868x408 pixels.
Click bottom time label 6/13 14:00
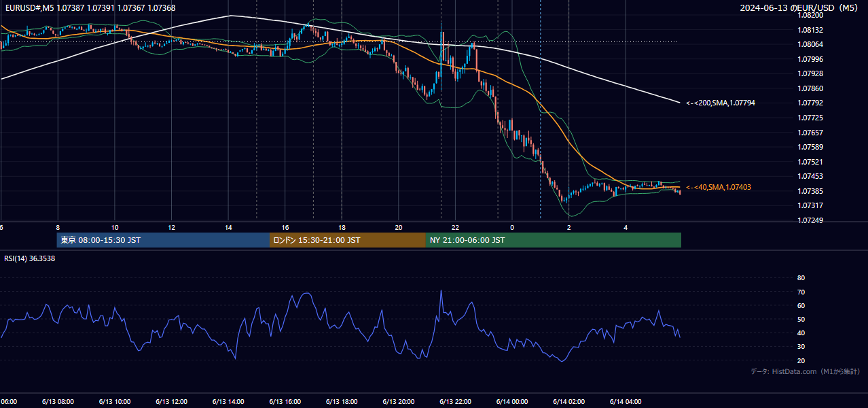pyautogui.click(x=228, y=401)
